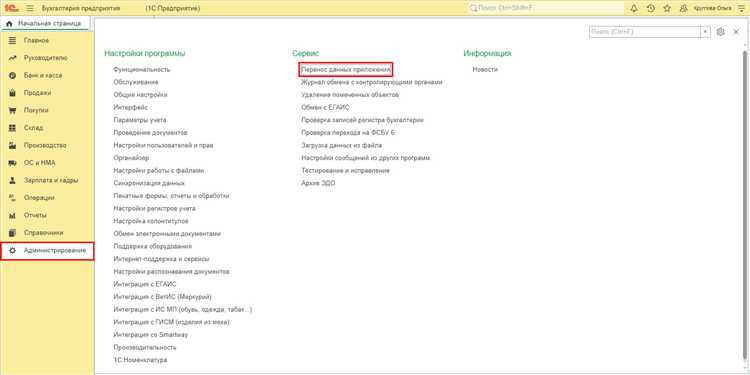Open the Операции section
The image size is (750, 375).
(x=39, y=198)
